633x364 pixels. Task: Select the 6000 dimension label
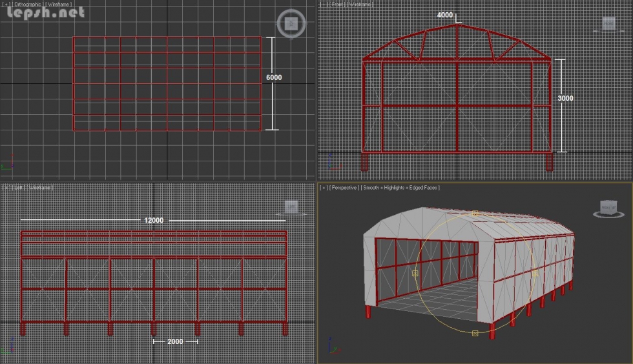click(274, 77)
